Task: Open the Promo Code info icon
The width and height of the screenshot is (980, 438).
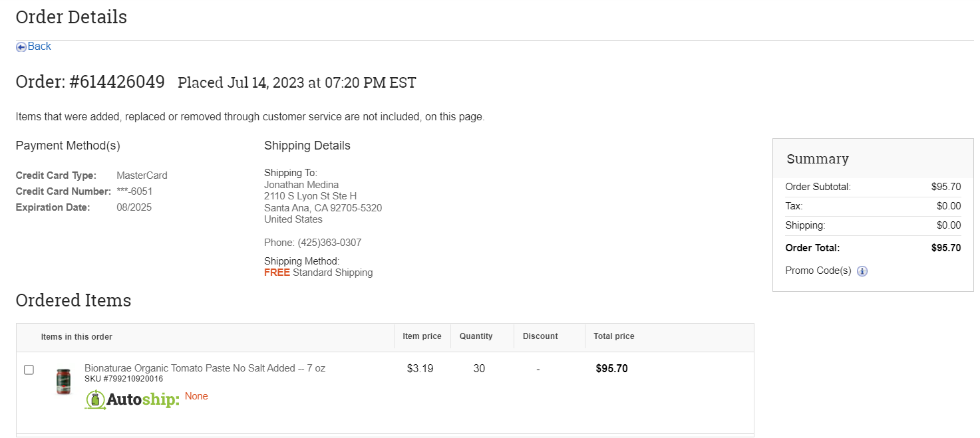Action: point(862,271)
